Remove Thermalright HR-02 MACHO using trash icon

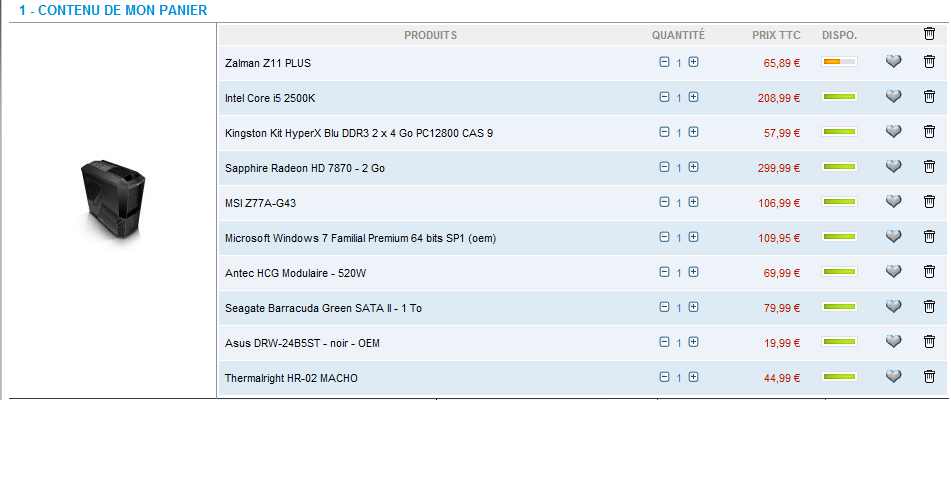click(x=929, y=377)
